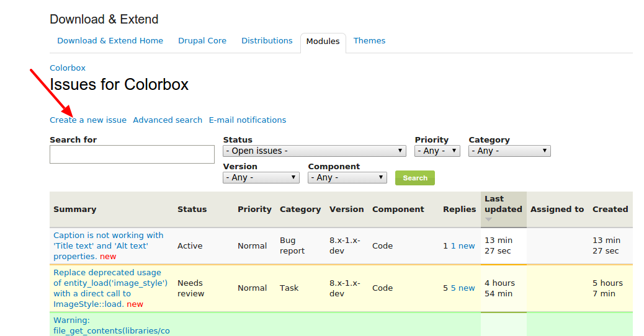Go to the Themes tab
This screenshot has width=644, height=336.
pyautogui.click(x=369, y=41)
